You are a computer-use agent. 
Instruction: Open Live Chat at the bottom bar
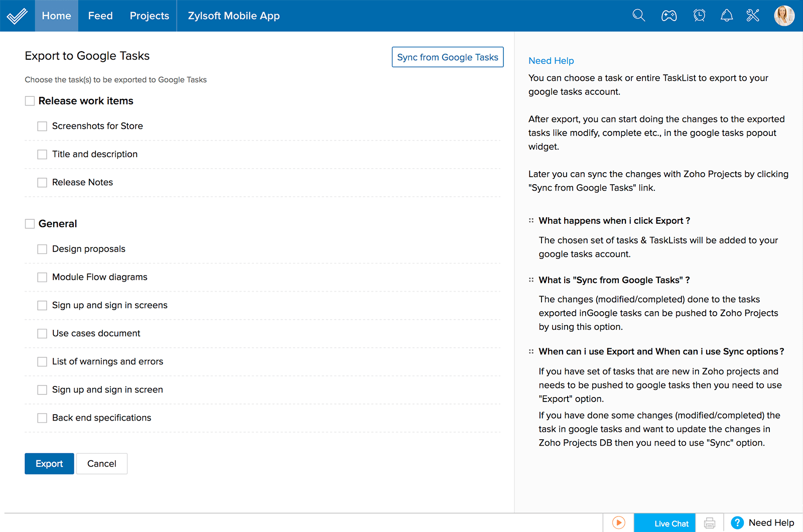[664, 522]
